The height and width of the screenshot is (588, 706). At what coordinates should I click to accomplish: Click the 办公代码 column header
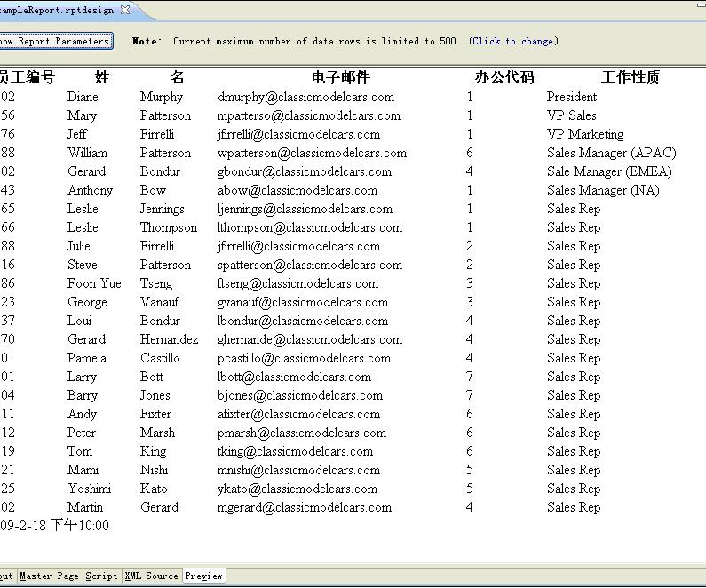click(x=504, y=77)
